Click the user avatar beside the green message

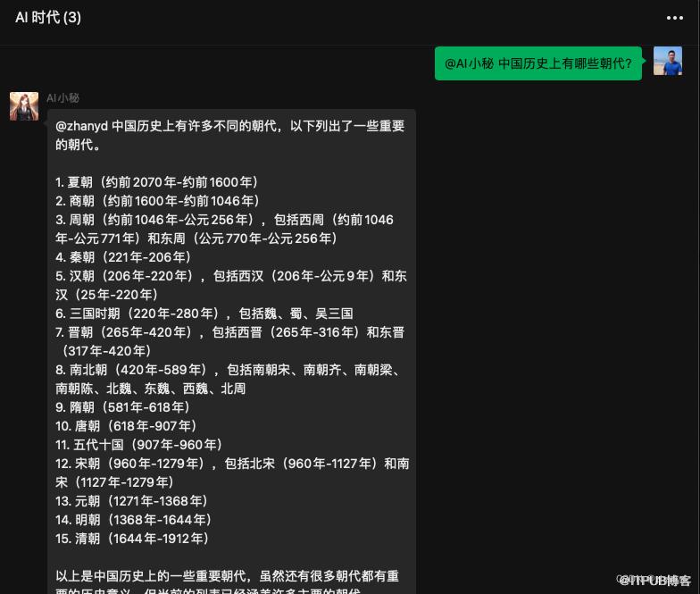coord(668,61)
